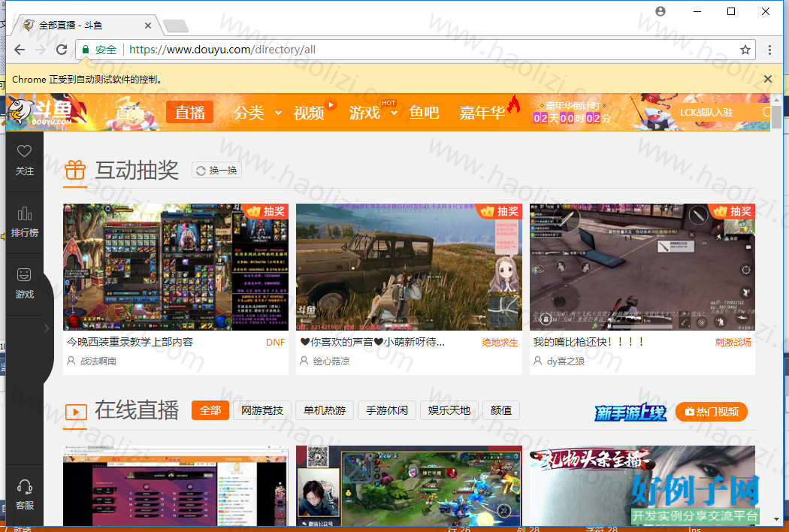Open 视频 in the top navigation
Viewport: 789px width, 532px height.
[x=308, y=113]
